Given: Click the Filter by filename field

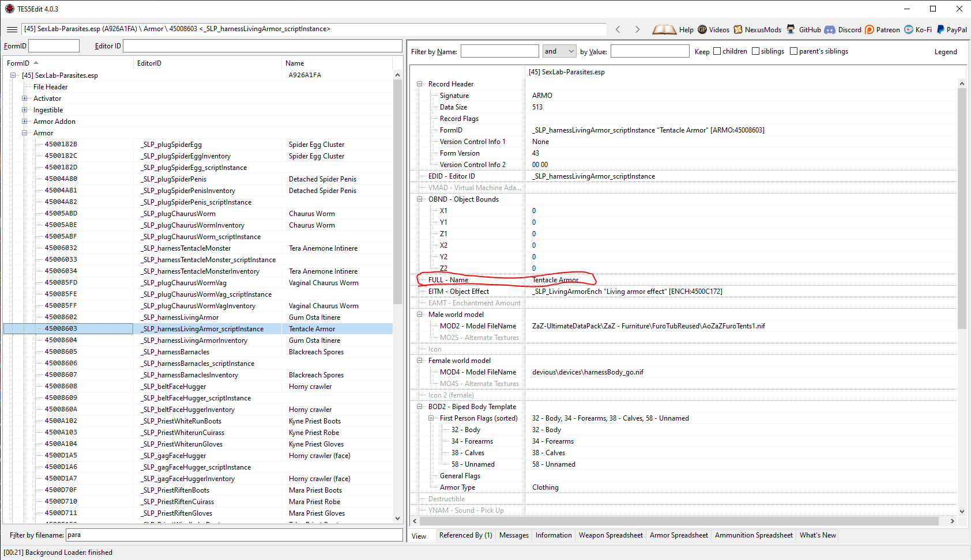Looking at the screenshot, I should point(234,535).
